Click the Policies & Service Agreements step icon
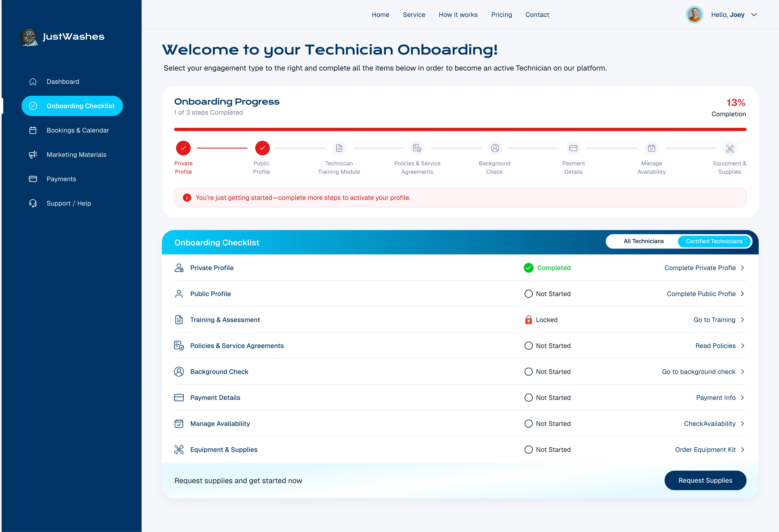This screenshot has height=532, width=779. pos(417,148)
